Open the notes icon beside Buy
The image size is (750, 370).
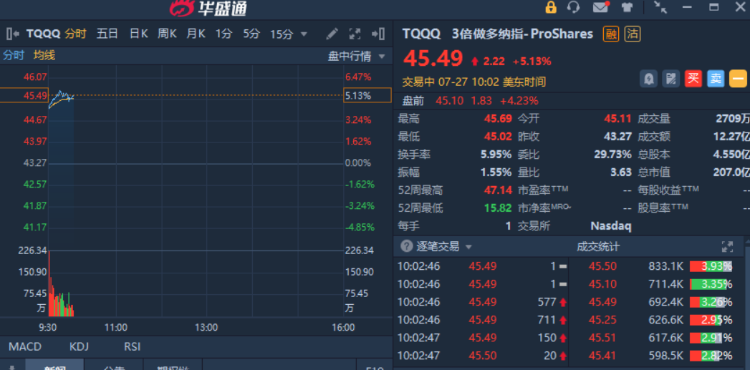(671, 79)
